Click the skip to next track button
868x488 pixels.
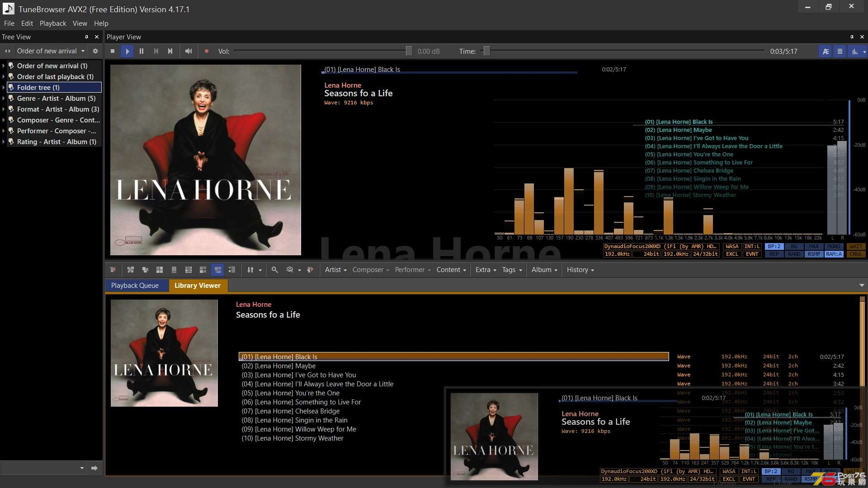tap(170, 51)
